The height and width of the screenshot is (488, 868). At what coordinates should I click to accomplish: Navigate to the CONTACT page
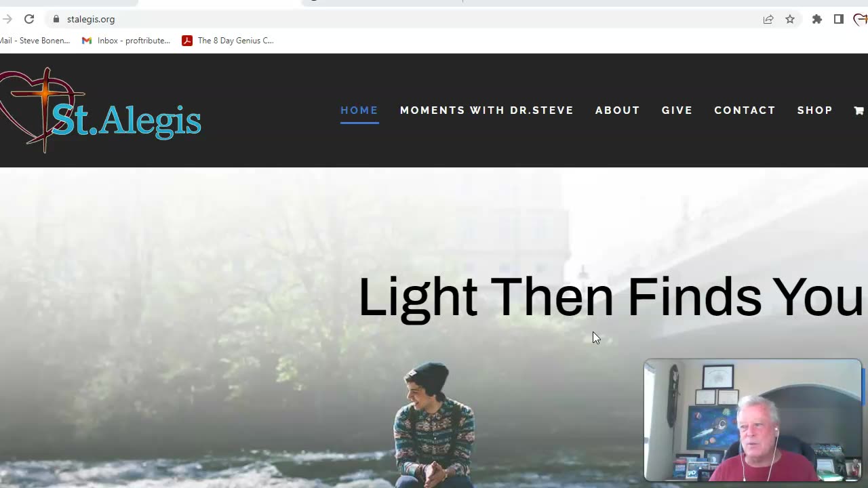click(745, 110)
